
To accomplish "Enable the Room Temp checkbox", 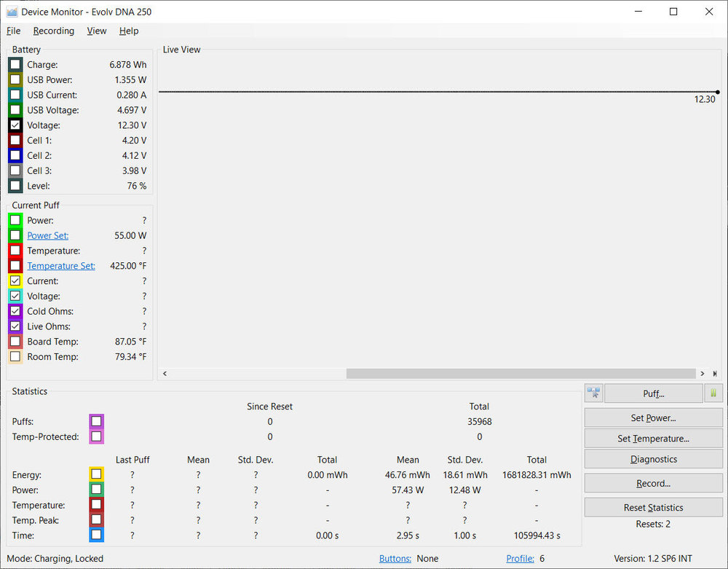I will (x=15, y=357).
